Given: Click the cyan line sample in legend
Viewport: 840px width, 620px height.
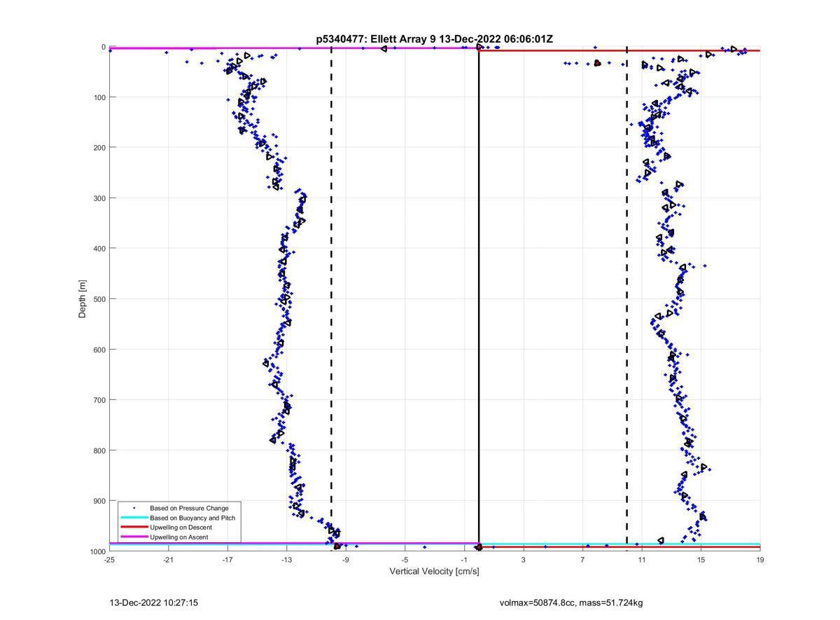Looking at the screenshot, I should point(134,518).
